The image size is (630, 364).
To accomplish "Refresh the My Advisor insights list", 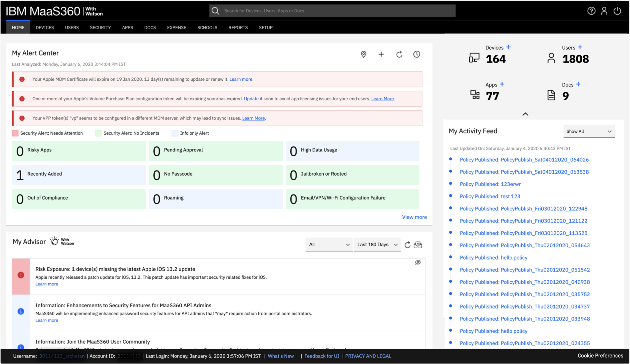I will coord(407,245).
